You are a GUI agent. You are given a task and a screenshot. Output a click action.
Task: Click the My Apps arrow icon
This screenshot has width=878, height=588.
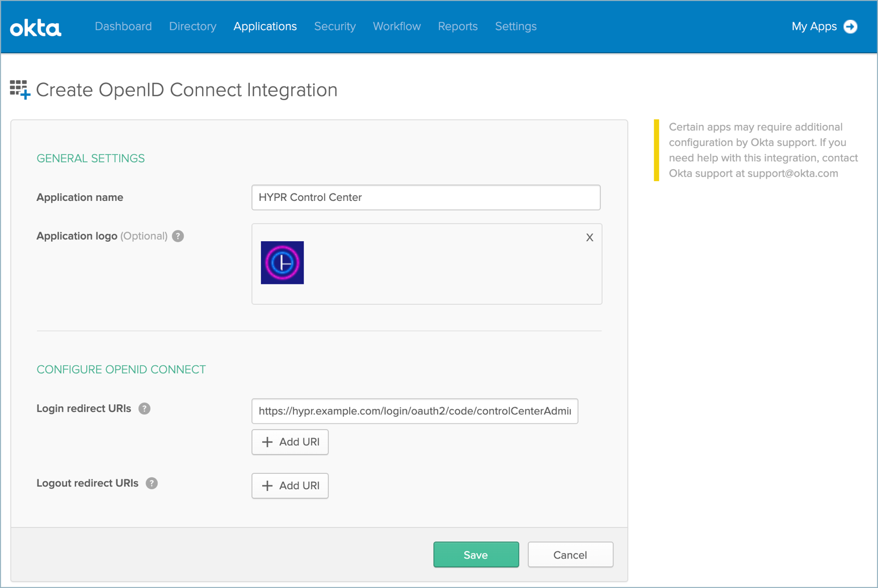(x=850, y=27)
